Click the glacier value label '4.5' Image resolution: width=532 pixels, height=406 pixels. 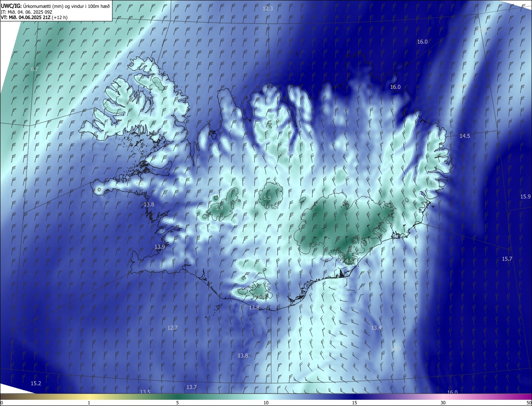349,261
